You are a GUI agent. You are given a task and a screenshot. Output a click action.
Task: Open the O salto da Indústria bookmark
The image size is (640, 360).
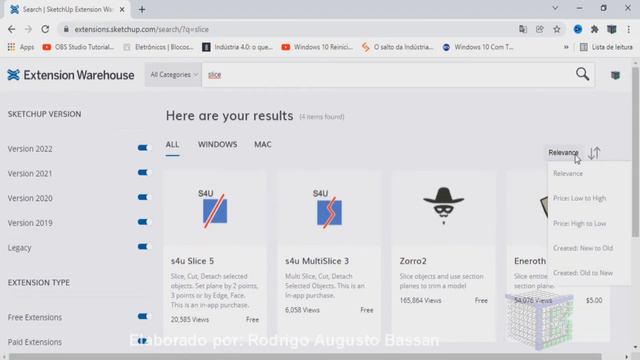pyautogui.click(x=398, y=47)
